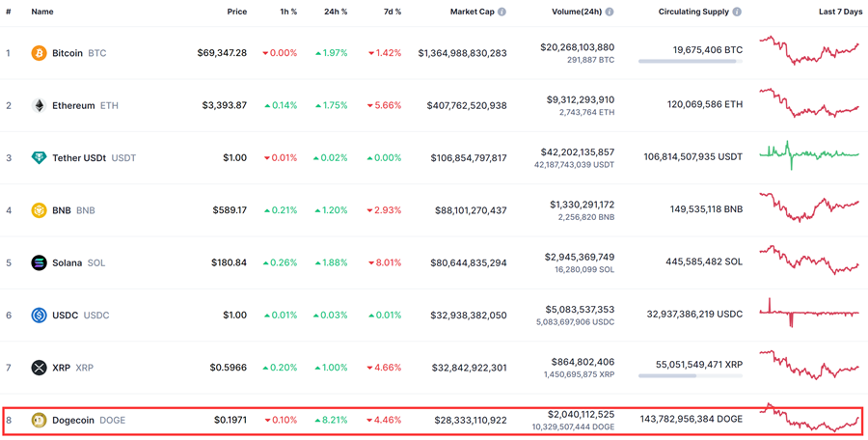Sort the table by 24h % column
Image resolution: width=868 pixels, height=440 pixels.
tap(334, 13)
